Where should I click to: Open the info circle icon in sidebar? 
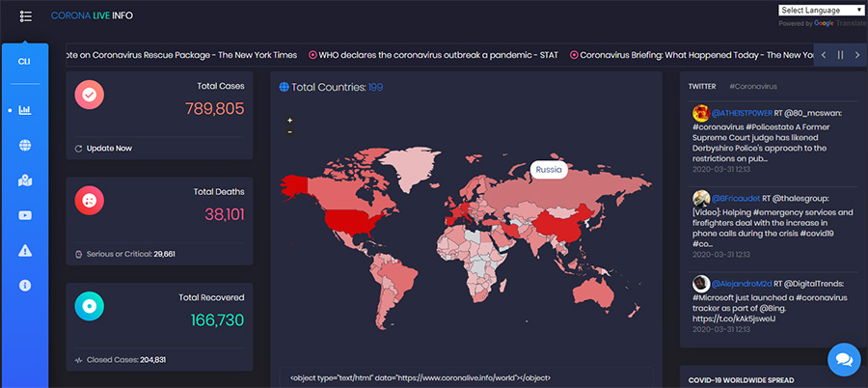point(25,286)
